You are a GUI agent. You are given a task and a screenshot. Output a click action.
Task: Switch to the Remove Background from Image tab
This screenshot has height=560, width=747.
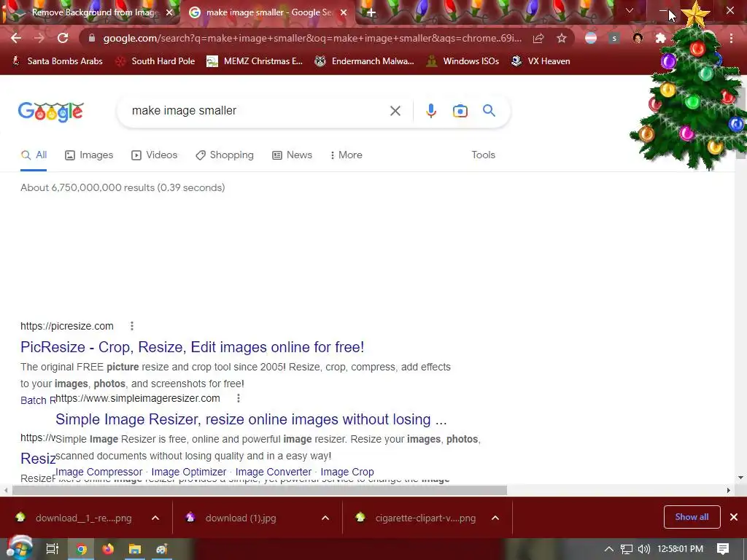tap(96, 12)
